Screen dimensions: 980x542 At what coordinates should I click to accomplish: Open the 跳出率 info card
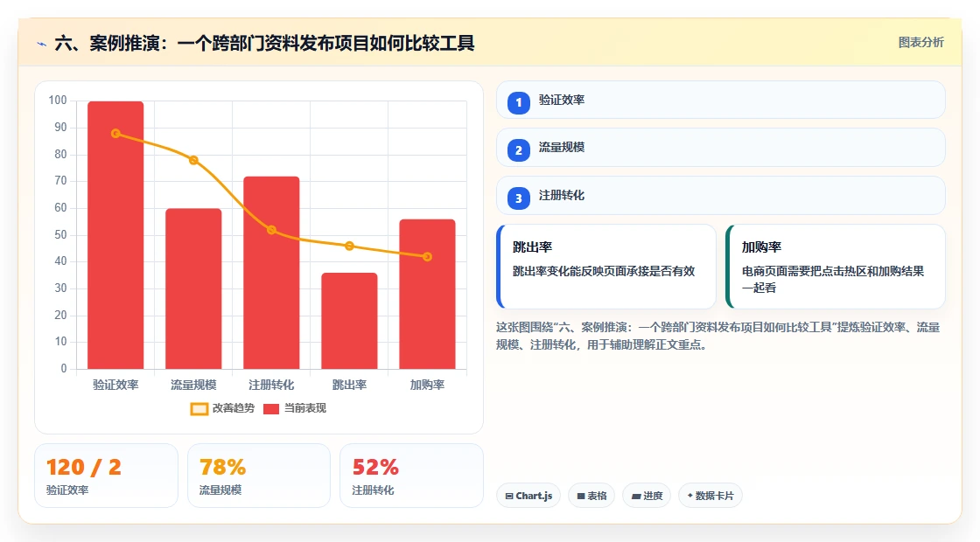click(x=605, y=267)
